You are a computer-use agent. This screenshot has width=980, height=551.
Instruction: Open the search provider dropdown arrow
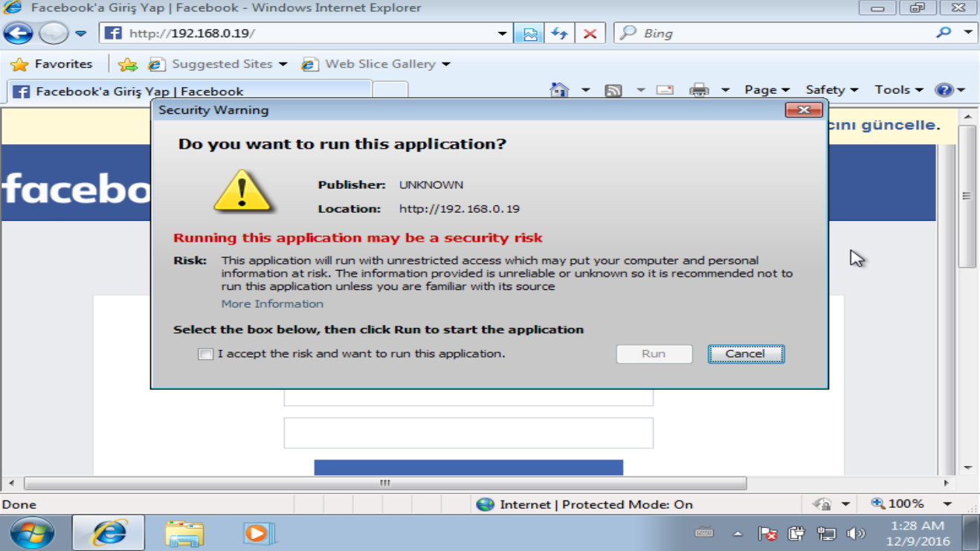(x=967, y=33)
